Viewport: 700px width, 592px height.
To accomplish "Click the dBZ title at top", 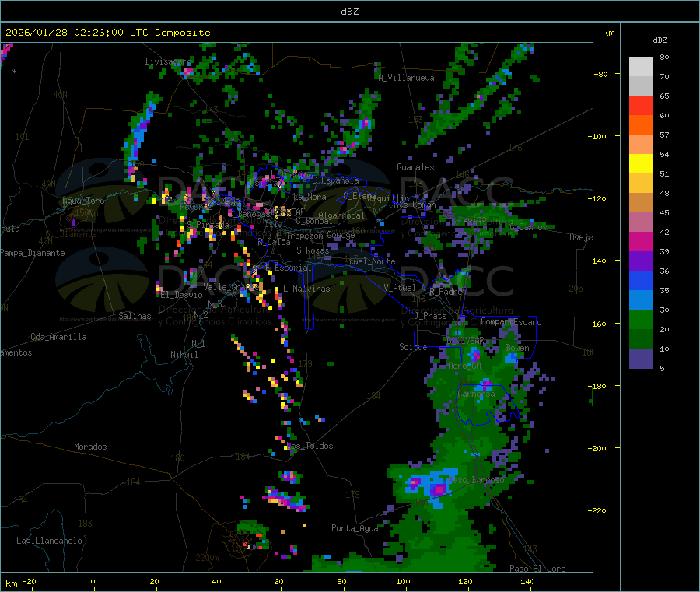I will [349, 12].
